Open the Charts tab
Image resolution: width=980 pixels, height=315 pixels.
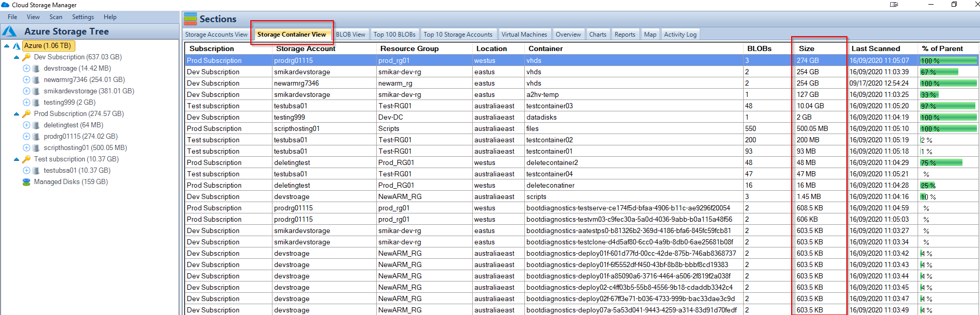(598, 35)
